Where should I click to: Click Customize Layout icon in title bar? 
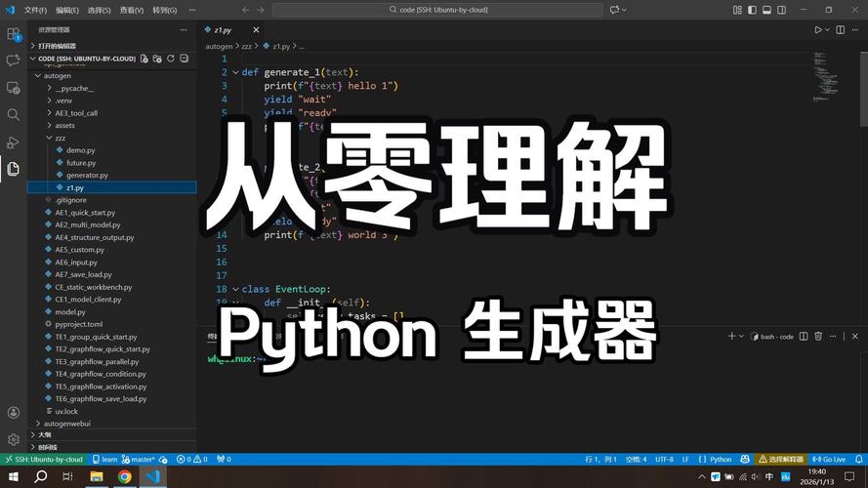click(737, 10)
